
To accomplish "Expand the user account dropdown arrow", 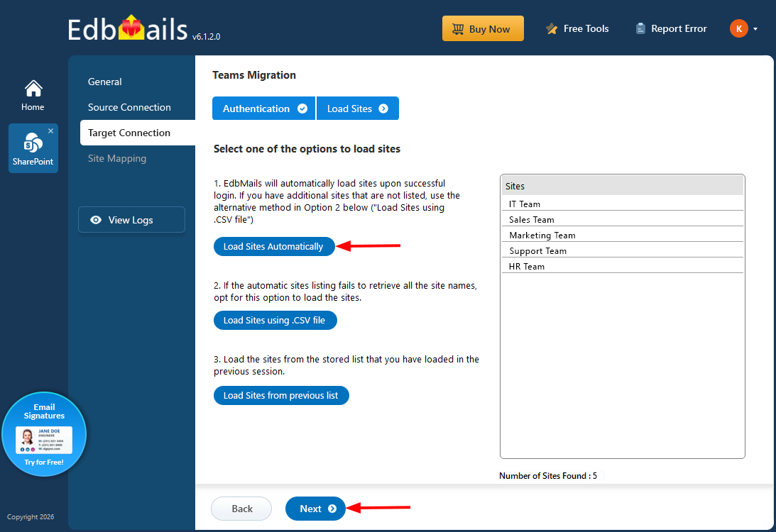I will (x=755, y=29).
